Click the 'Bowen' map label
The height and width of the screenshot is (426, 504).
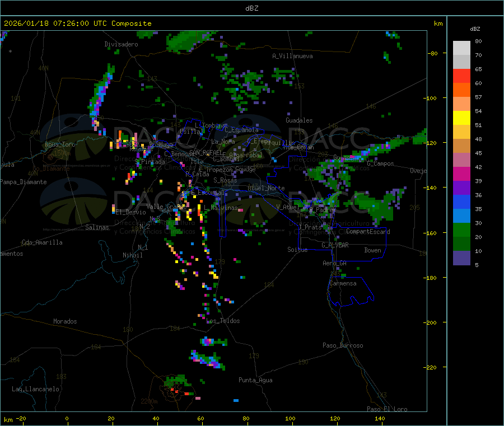373,250
